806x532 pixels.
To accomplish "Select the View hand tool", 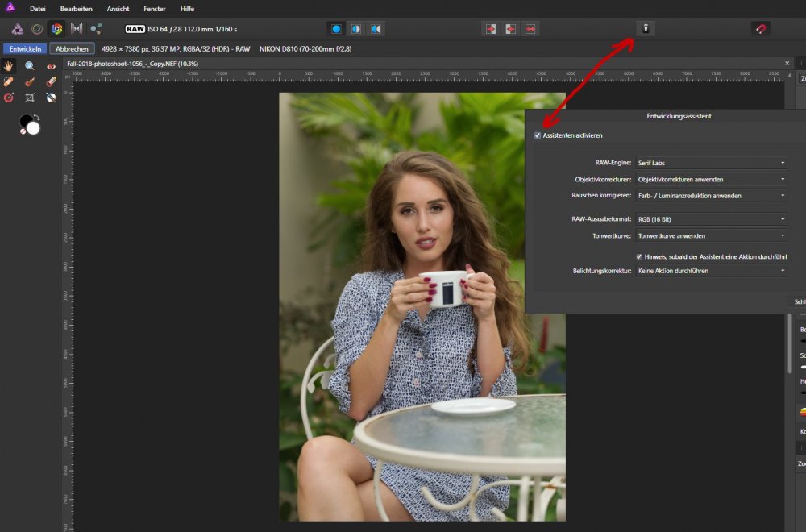I will coord(10,66).
